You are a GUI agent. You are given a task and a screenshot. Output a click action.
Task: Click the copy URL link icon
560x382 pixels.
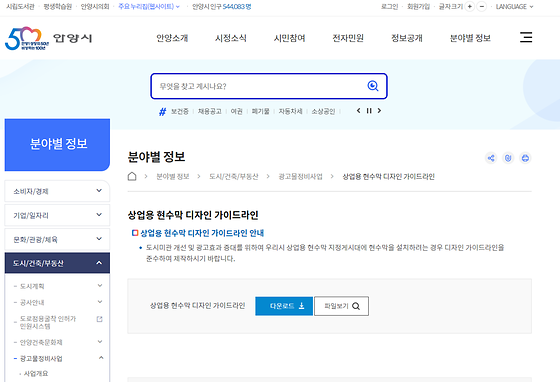click(x=508, y=158)
